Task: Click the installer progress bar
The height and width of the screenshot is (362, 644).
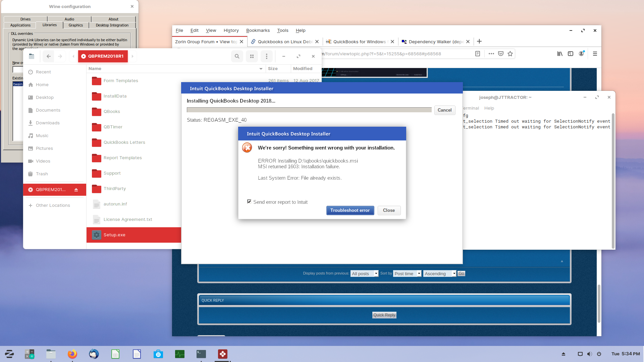Action: pyautogui.click(x=309, y=110)
